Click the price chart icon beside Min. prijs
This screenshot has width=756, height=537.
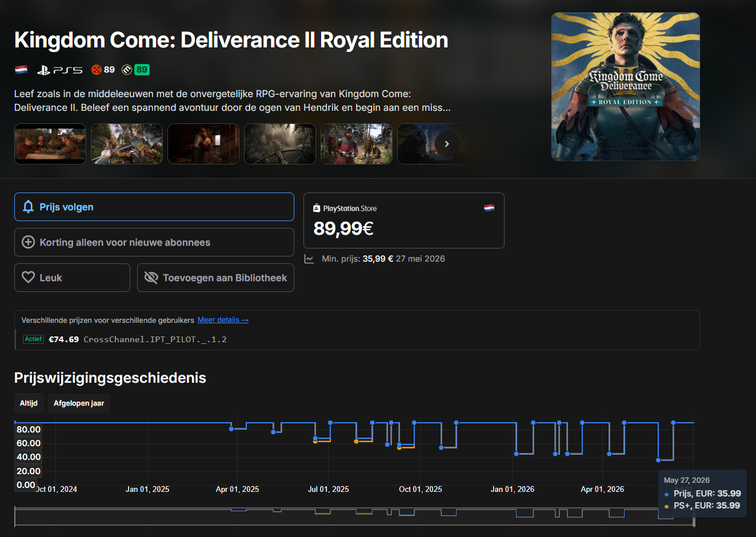309,259
